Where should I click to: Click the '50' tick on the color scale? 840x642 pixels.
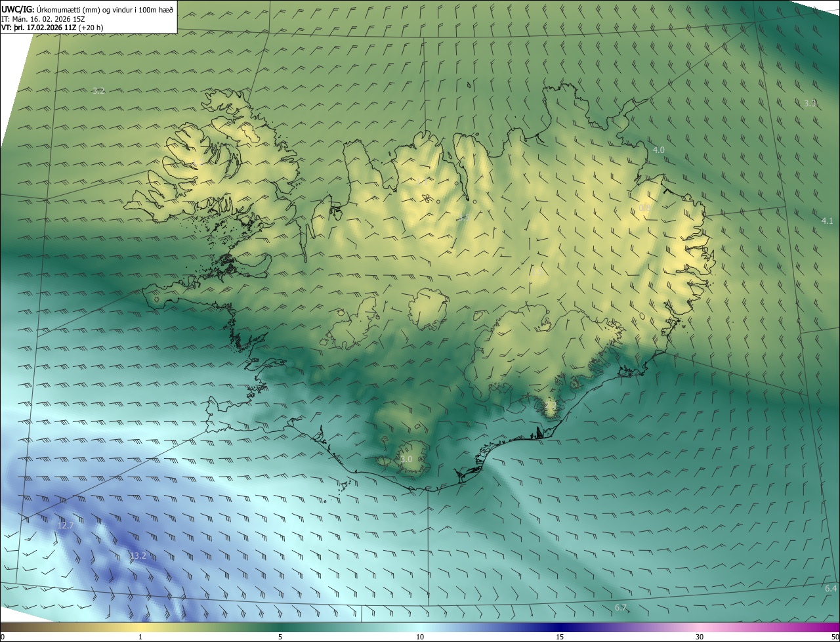pyautogui.click(x=835, y=637)
